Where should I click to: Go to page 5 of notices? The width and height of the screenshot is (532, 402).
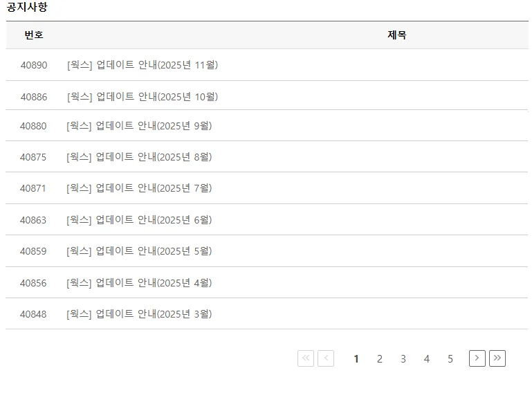[450, 358]
